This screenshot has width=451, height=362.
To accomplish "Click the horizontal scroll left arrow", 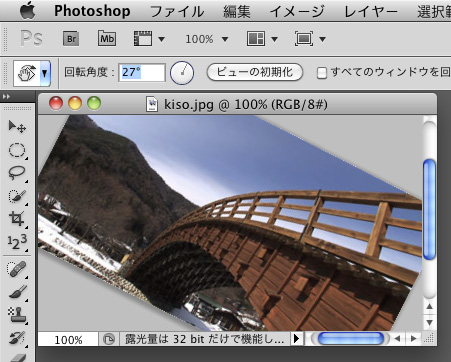I will click(397, 339).
